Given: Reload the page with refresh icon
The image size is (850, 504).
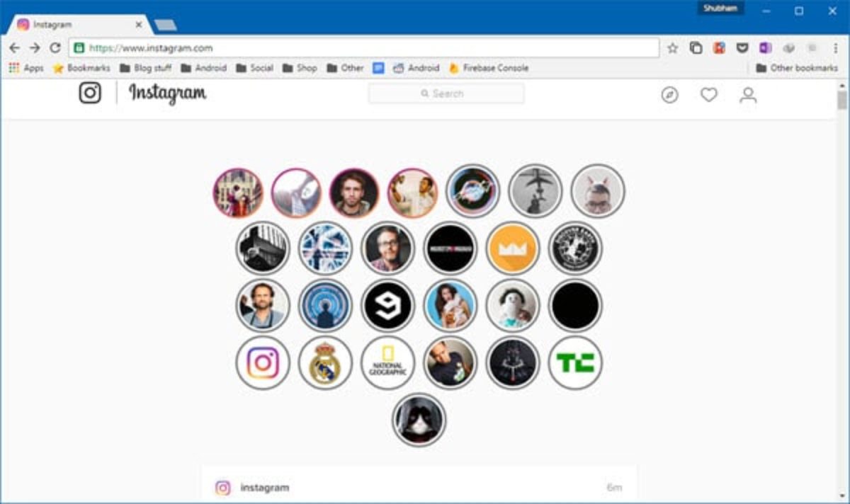Looking at the screenshot, I should [x=55, y=48].
